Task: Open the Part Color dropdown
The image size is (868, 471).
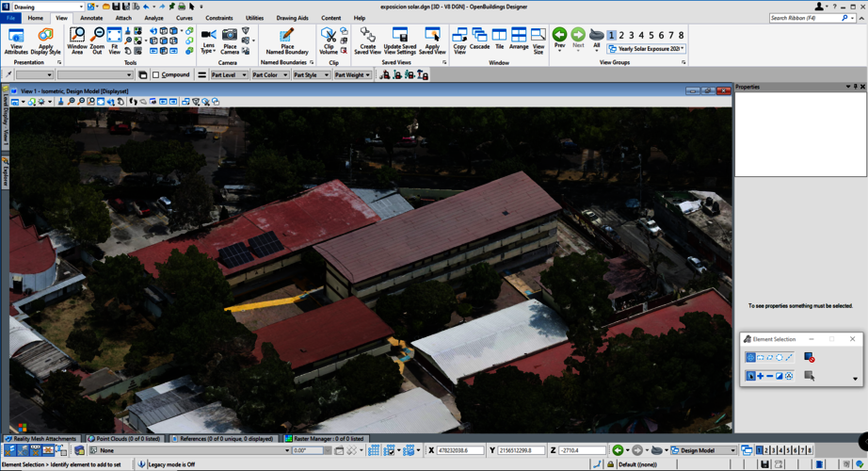Action: [269, 74]
